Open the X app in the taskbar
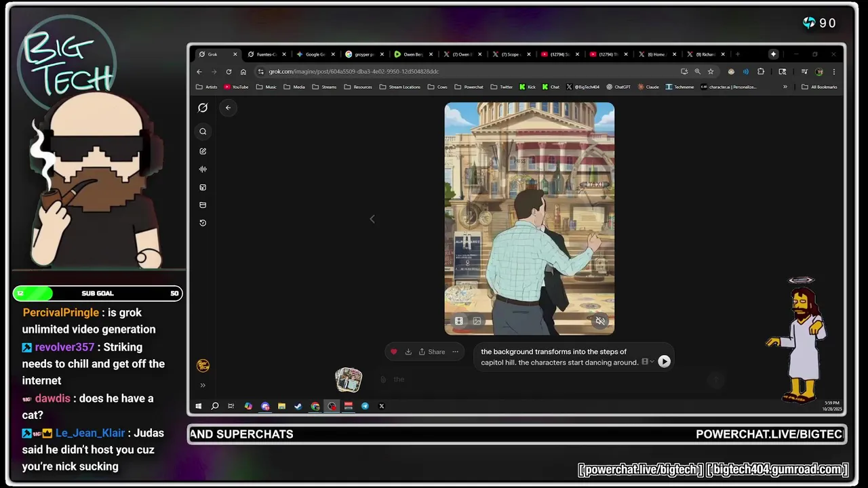 click(381, 406)
